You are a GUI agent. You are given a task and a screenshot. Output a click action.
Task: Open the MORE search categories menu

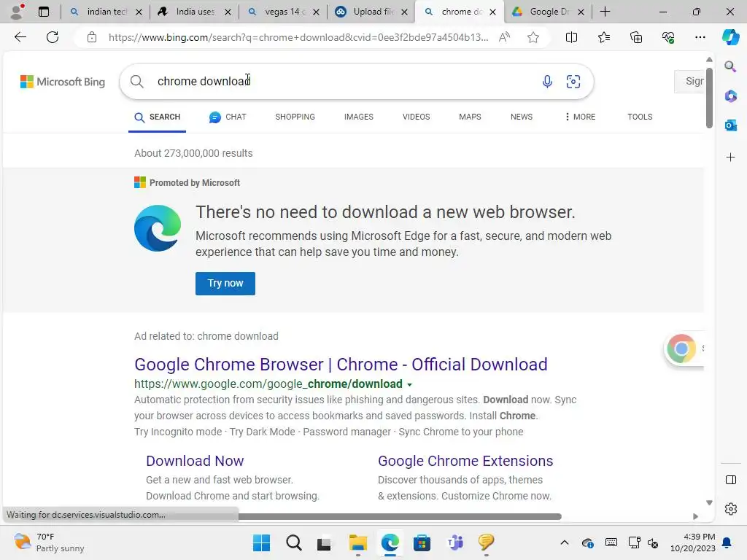(580, 117)
